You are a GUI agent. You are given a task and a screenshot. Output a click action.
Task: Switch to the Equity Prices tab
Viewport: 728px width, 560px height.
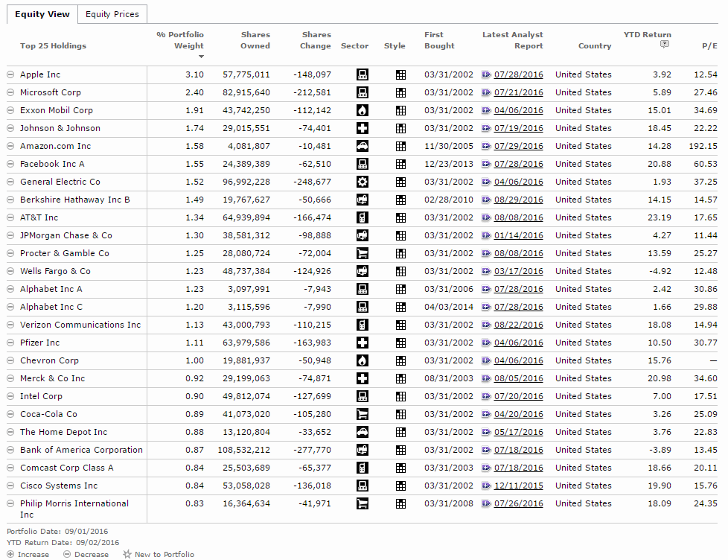pos(112,14)
